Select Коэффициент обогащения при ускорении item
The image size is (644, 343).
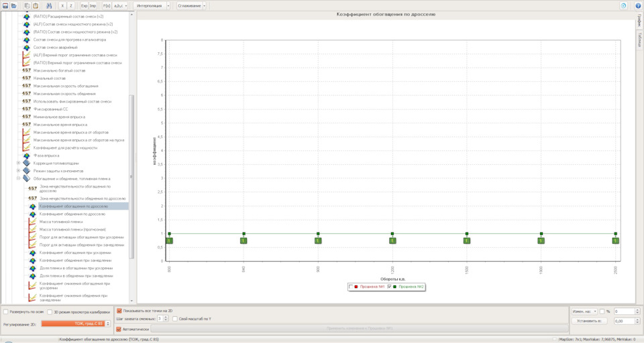coord(75,253)
